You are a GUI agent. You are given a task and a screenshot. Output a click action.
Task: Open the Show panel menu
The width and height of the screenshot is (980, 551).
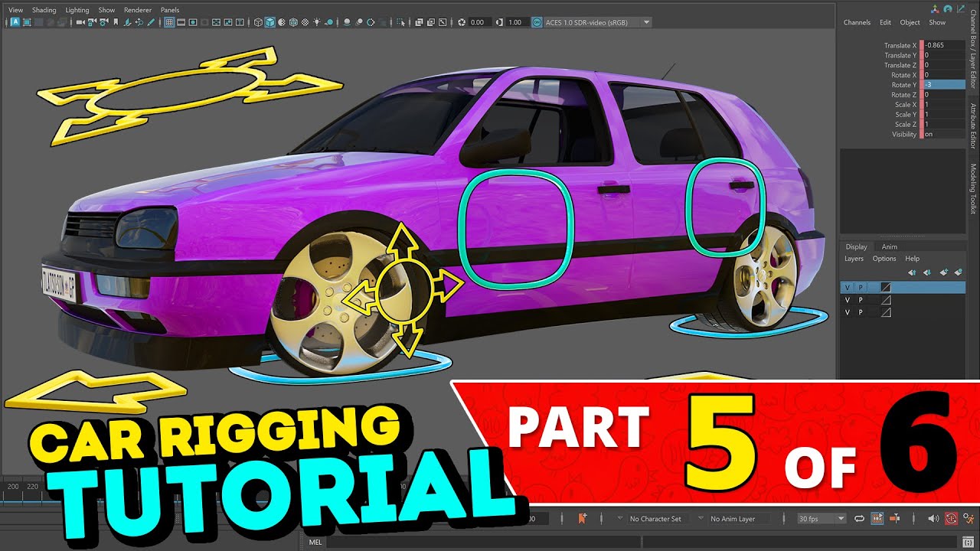(106, 10)
